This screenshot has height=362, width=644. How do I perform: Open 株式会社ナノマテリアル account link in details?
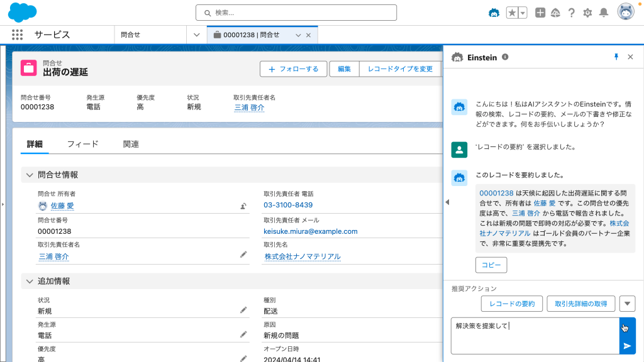click(x=303, y=256)
